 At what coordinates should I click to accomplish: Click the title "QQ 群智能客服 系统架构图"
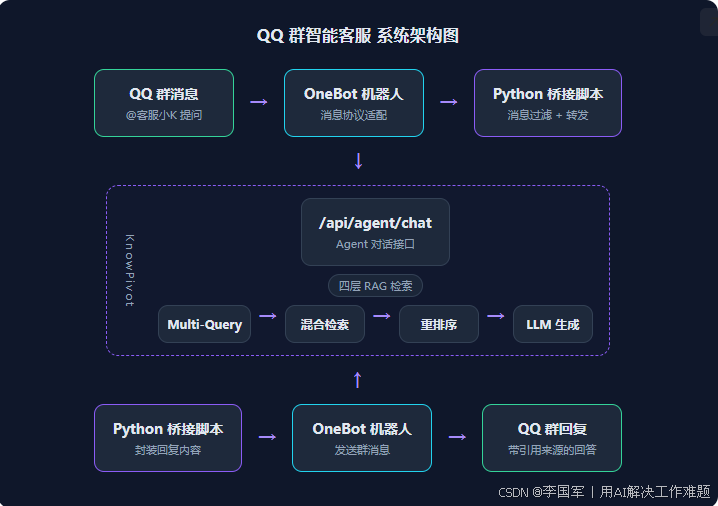pyautogui.click(x=358, y=36)
